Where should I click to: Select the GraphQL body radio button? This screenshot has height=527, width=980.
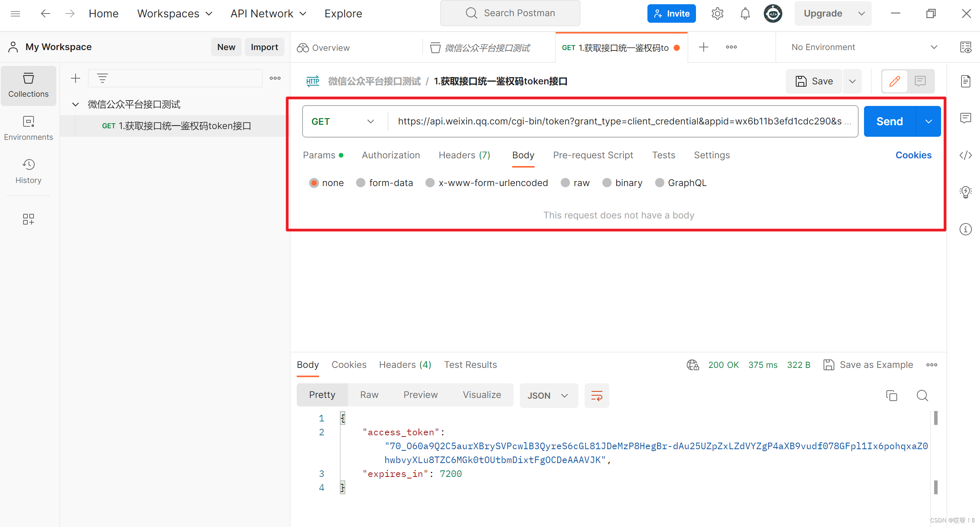660,183
